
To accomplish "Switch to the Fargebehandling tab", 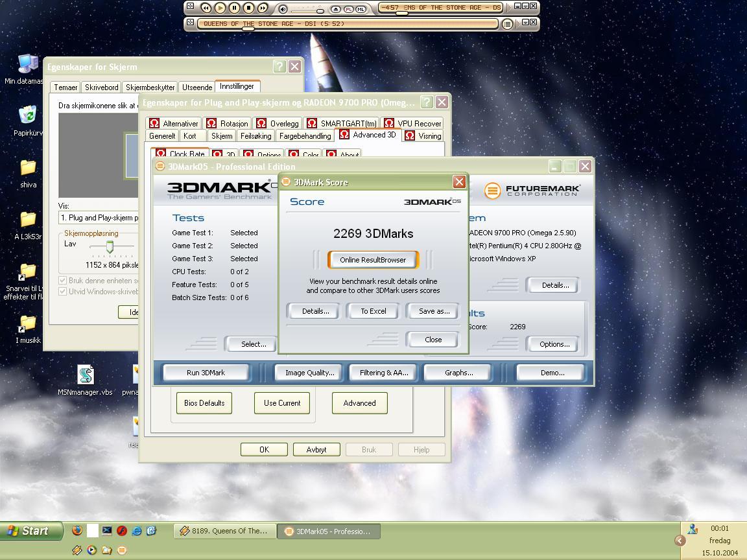I will coord(305,136).
